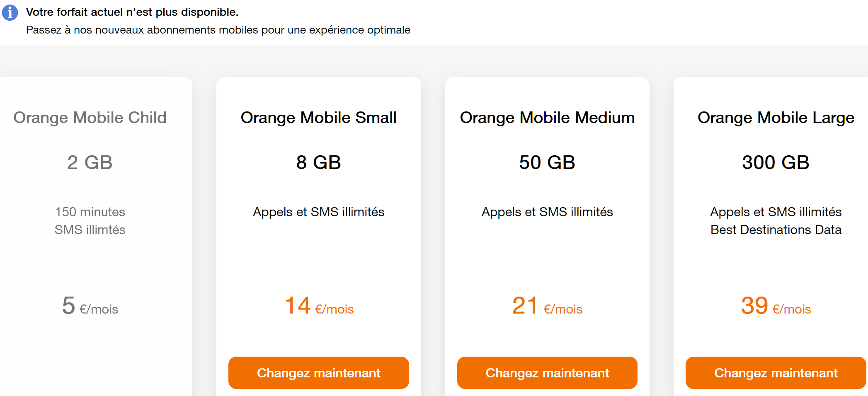The width and height of the screenshot is (868, 396).
Task: Click the 14 €/mois price
Action: pos(319,306)
